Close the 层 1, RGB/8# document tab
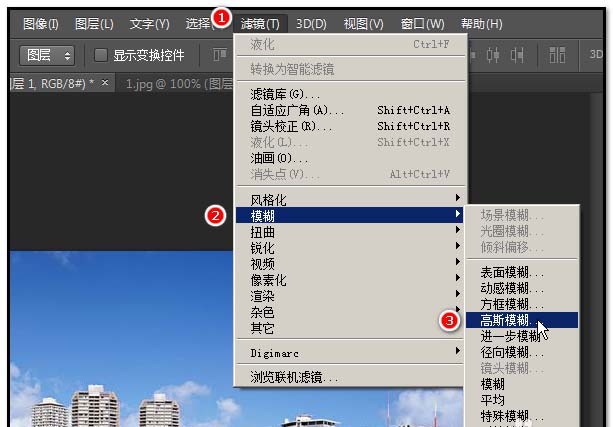This screenshot has width=613, height=427. click(x=105, y=83)
